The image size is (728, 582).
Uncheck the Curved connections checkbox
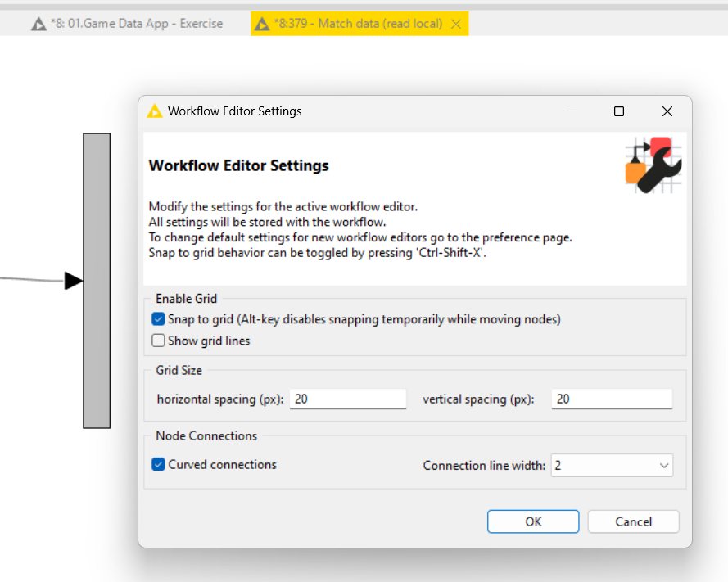[x=158, y=465]
